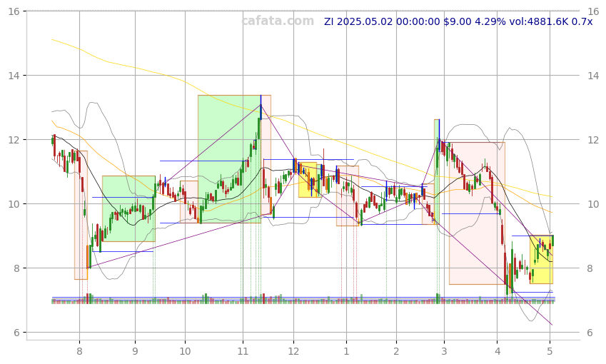
Task: Click the $9.00 price in the header
Action: (x=458, y=21)
